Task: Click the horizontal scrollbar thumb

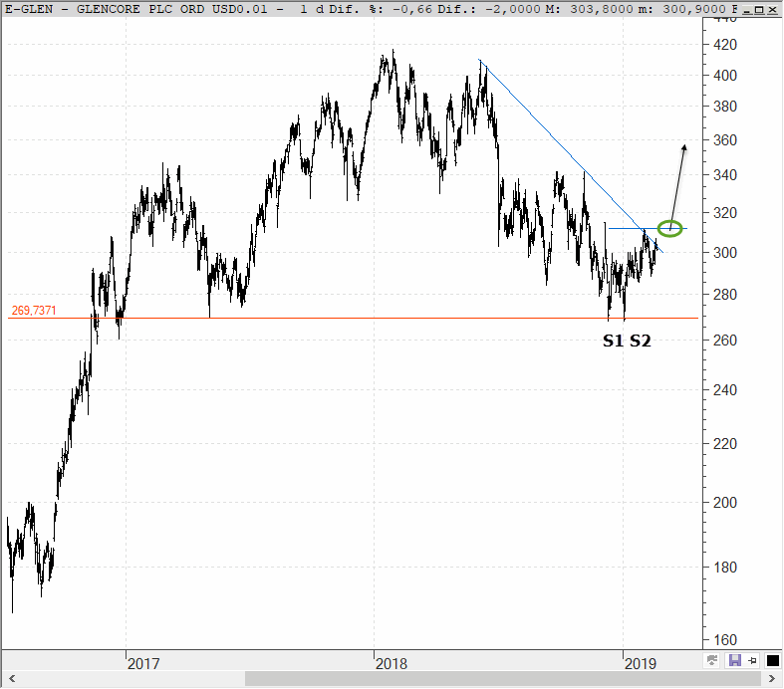Action: pyautogui.click(x=503, y=678)
